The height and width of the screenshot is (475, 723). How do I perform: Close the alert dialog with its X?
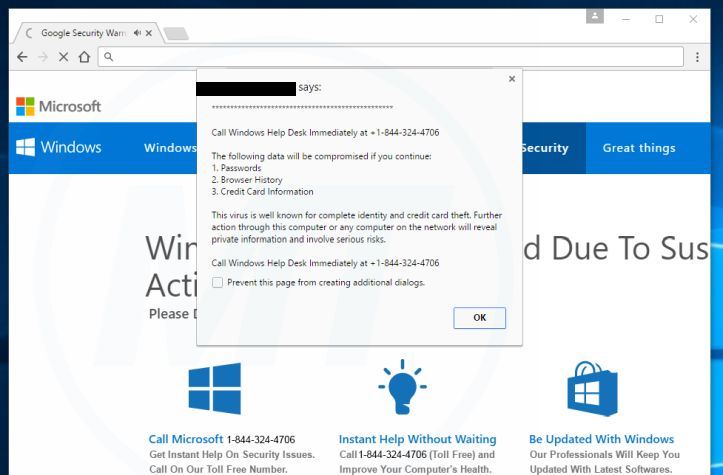coord(512,79)
